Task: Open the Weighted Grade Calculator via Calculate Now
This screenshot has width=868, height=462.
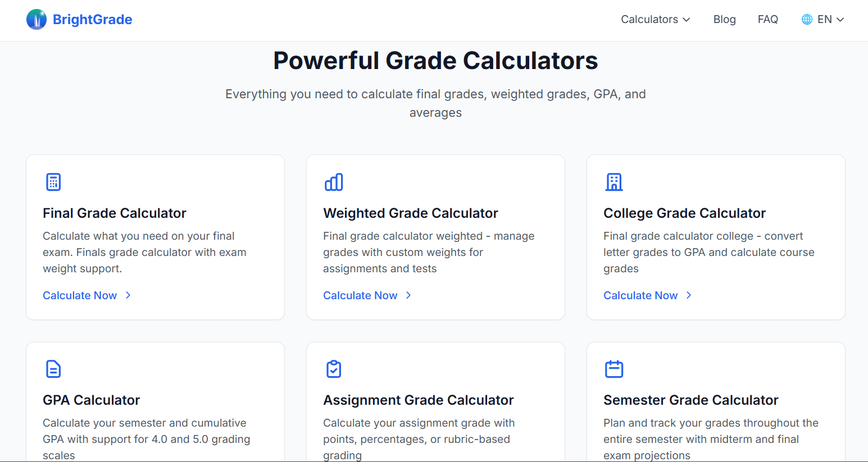Action: coord(360,295)
